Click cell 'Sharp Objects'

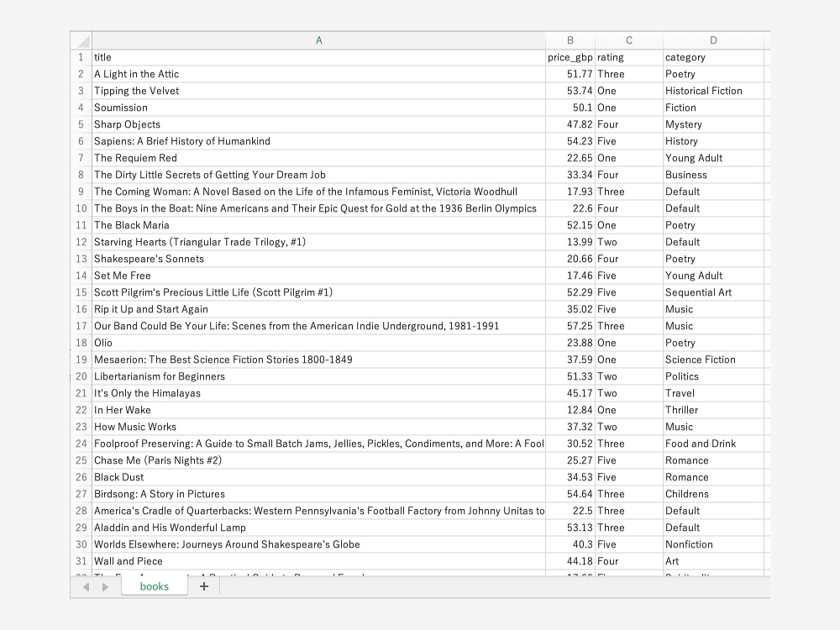pos(318,124)
